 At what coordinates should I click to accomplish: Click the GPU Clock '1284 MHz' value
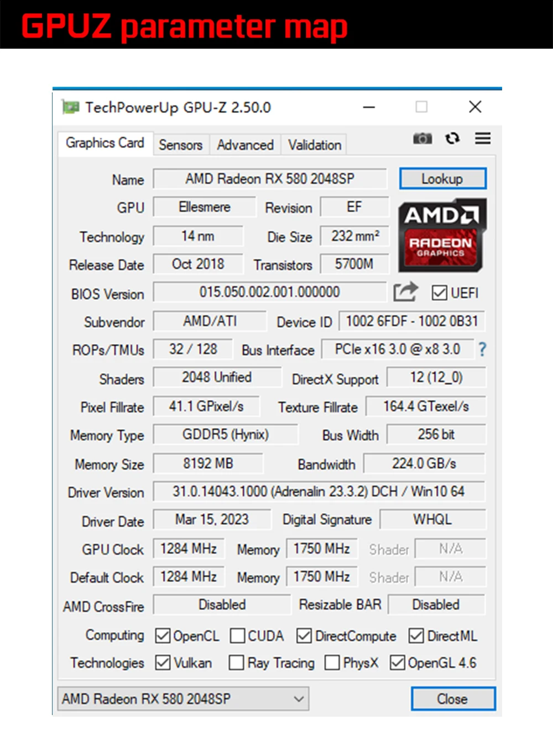point(189,548)
